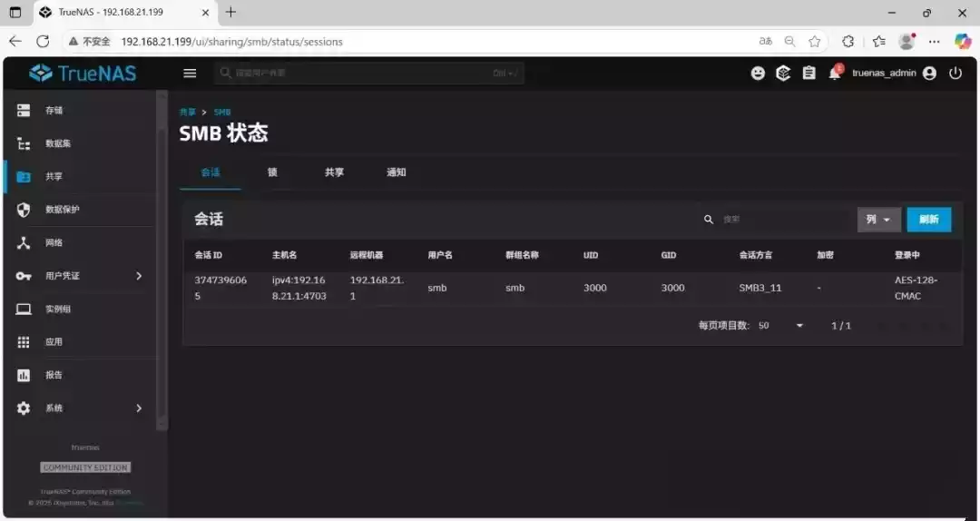Screen dimensions: 980x521
Task: Switch to the 通知 tab
Action: 397,172
